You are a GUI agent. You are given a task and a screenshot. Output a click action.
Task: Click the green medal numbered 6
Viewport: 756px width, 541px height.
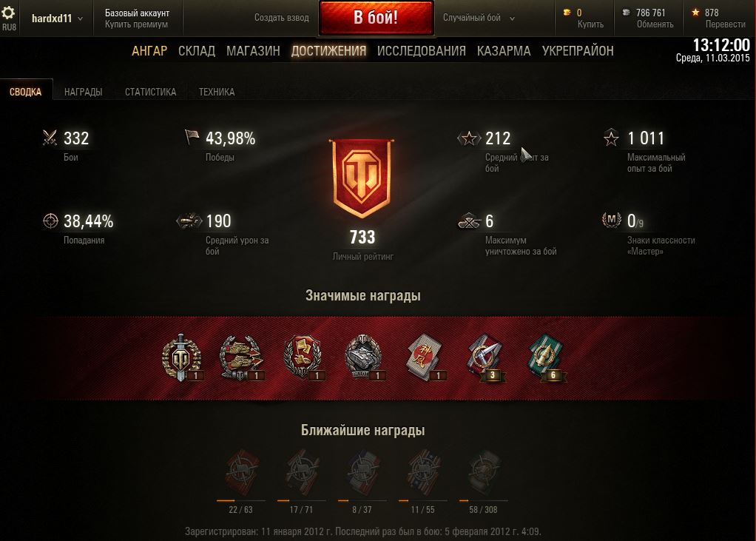546,357
